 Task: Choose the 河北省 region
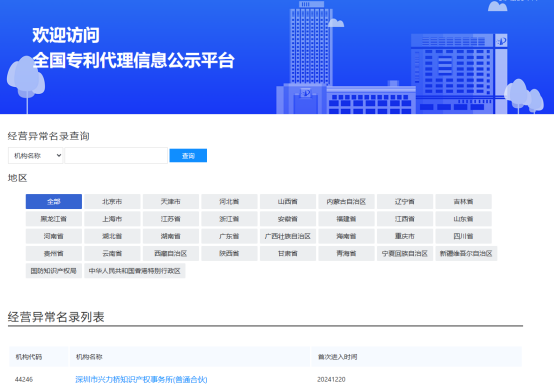[229, 202]
